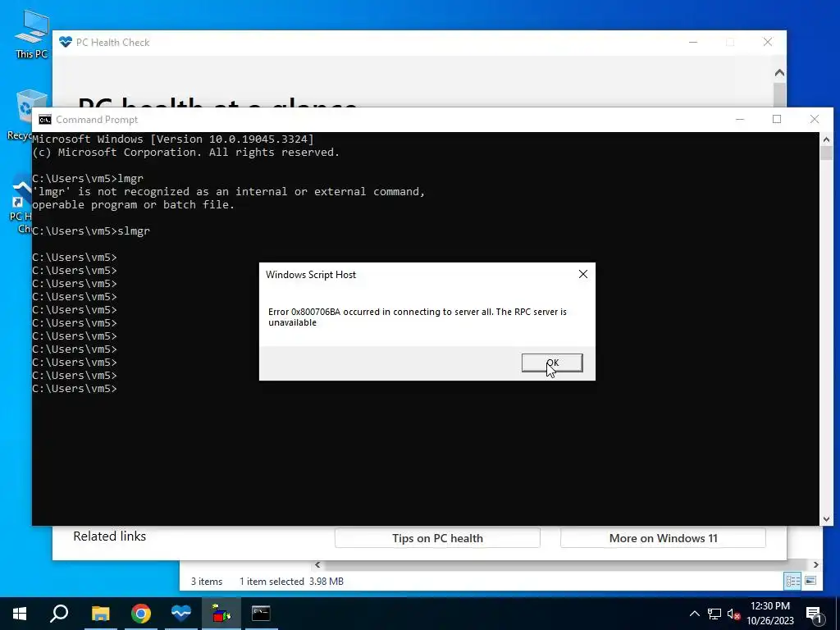Image resolution: width=840 pixels, height=630 pixels.
Task: Switch to PC Health Check taskbar icon
Action: coord(181,614)
